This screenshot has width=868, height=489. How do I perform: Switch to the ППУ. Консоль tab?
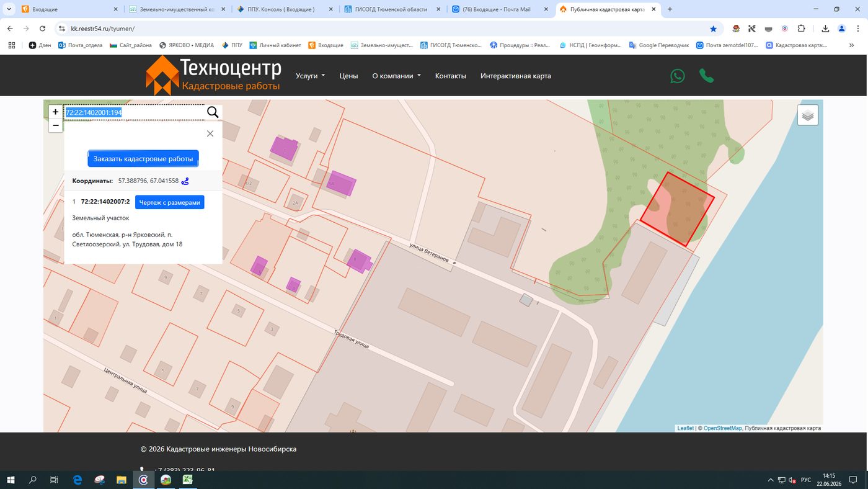pyautogui.click(x=284, y=9)
